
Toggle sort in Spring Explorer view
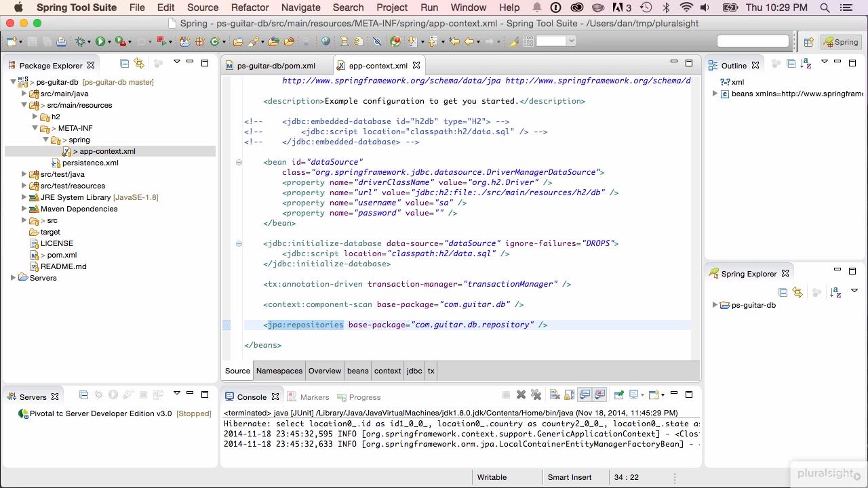click(x=835, y=292)
